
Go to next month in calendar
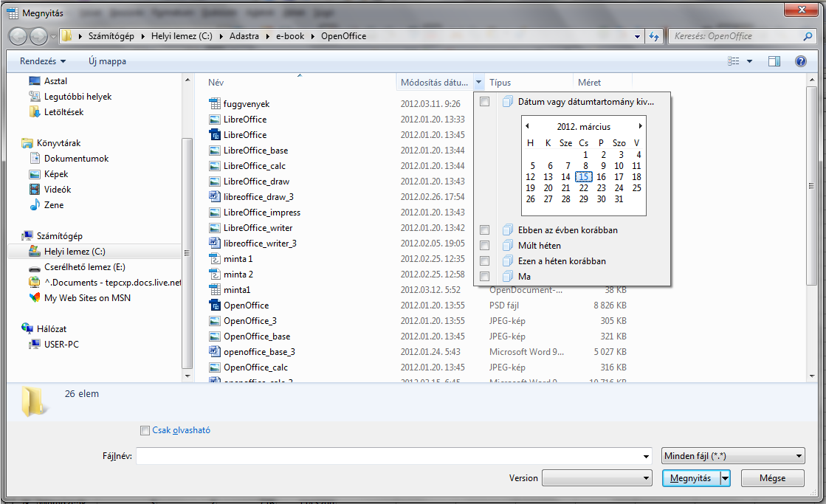point(640,126)
